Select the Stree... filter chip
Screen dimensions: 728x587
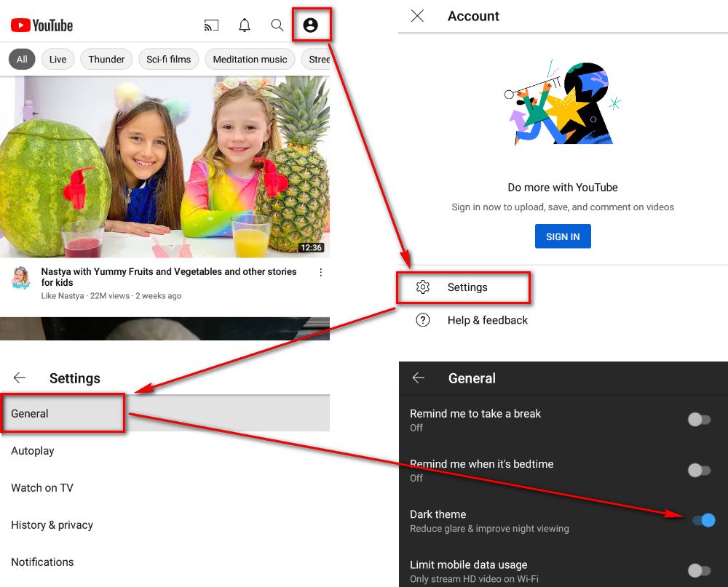(316, 60)
